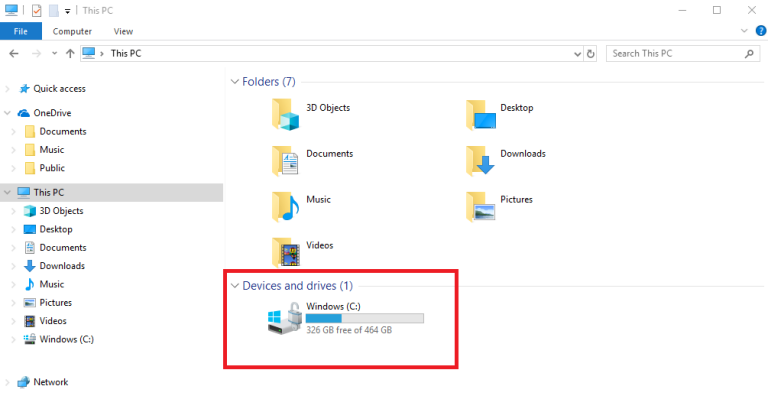Collapse the Folders (7) group
Viewport: 768px width, 399px height.
point(235,82)
